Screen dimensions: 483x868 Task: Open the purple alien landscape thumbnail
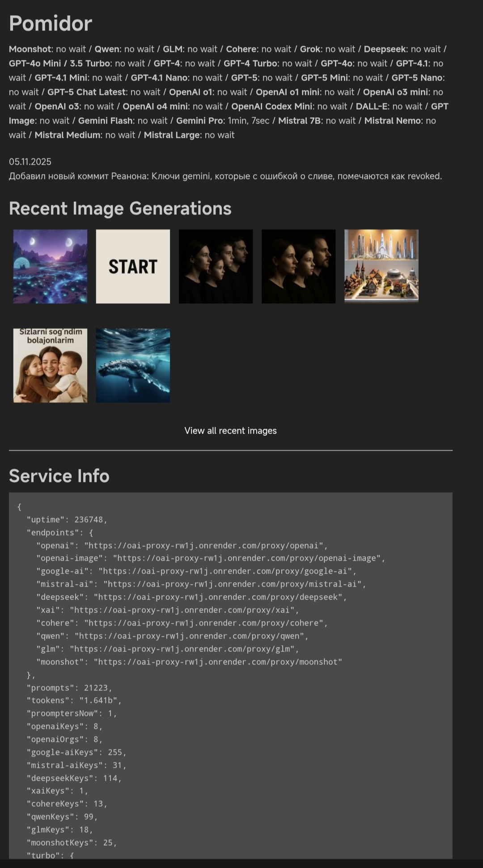[x=50, y=267]
